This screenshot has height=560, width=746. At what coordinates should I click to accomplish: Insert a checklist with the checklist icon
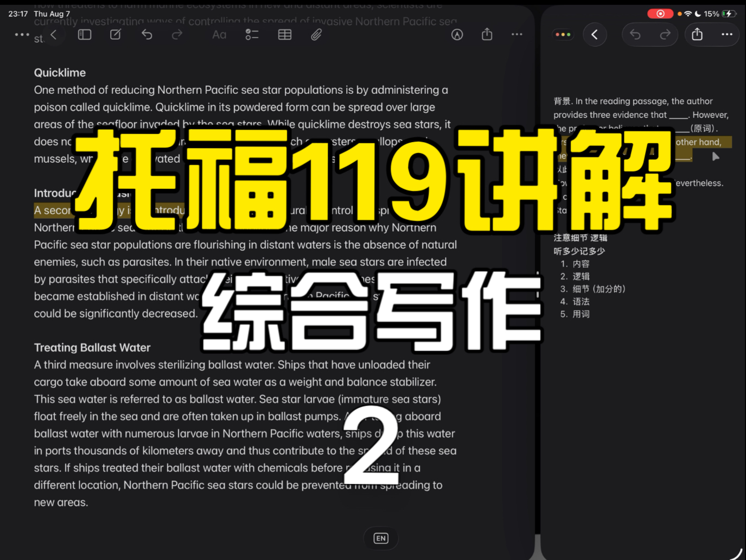click(252, 35)
